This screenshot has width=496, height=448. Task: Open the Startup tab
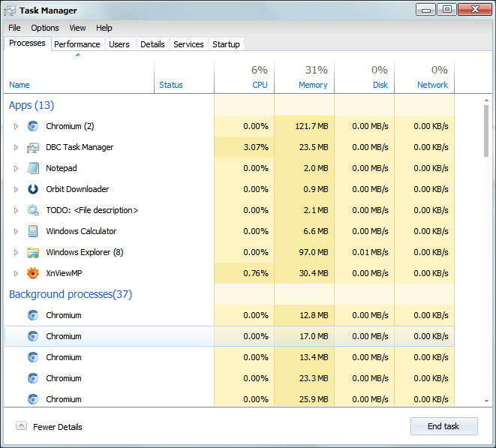pyautogui.click(x=226, y=44)
